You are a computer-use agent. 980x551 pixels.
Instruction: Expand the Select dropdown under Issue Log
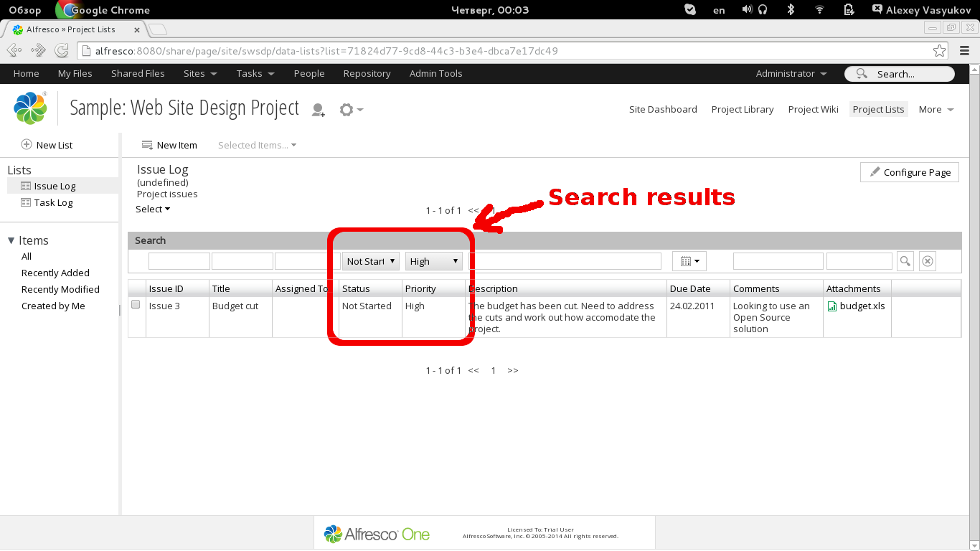coord(153,209)
